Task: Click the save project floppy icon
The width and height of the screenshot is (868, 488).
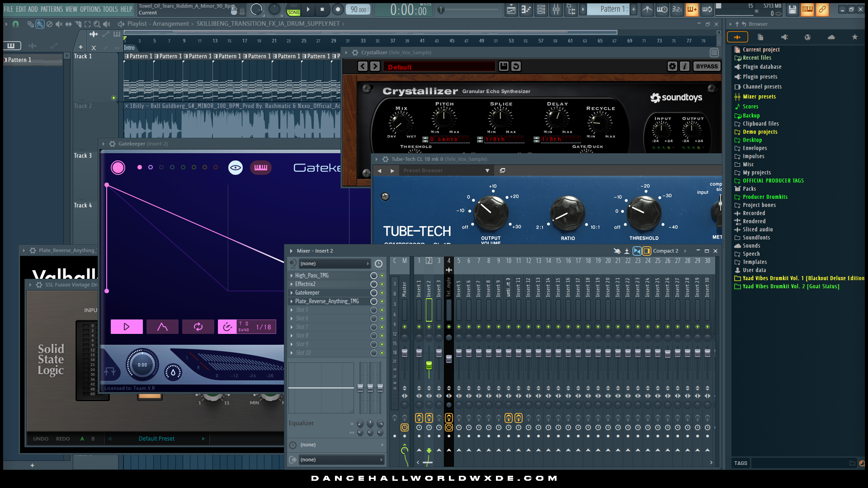Action: click(x=792, y=9)
